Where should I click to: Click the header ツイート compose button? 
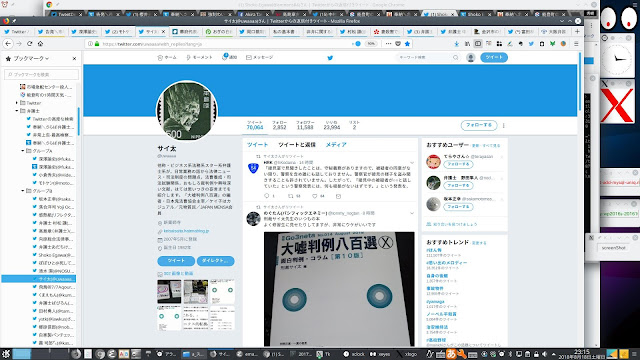point(494,58)
